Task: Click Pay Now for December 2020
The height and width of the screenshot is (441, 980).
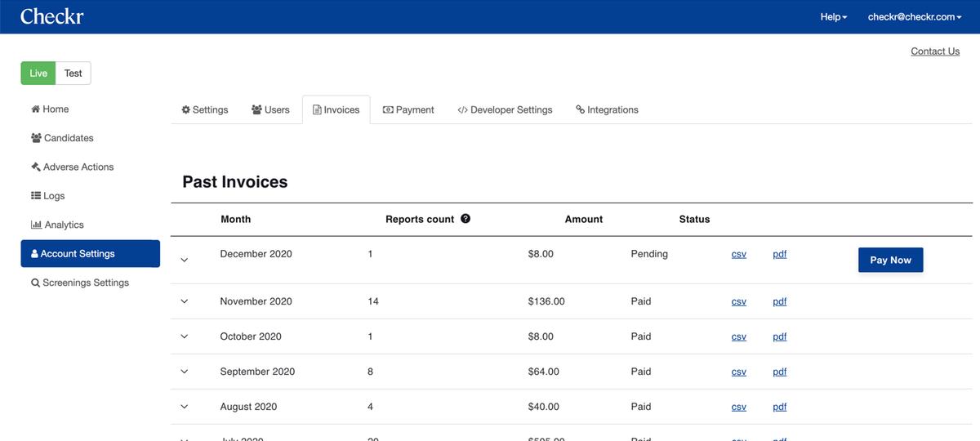Action: [x=890, y=260]
